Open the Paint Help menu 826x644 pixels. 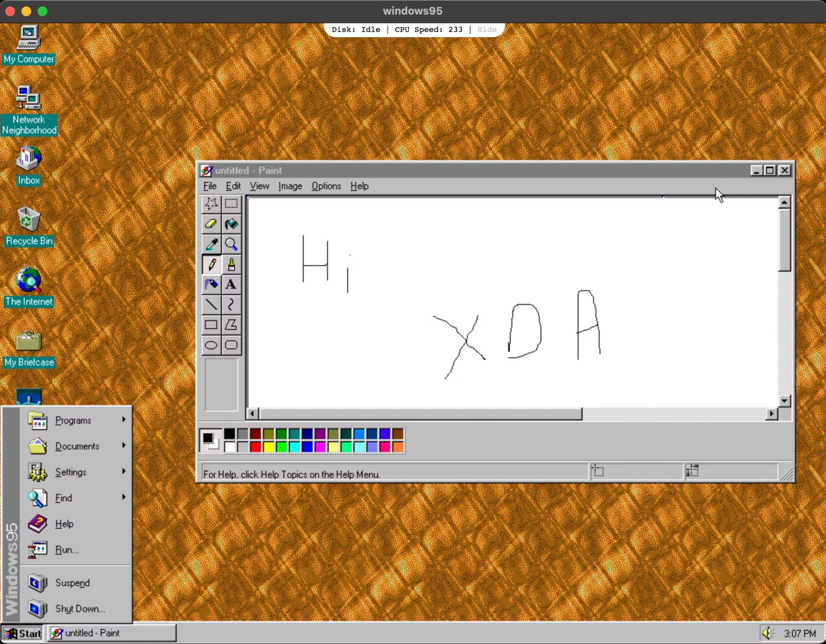(359, 186)
